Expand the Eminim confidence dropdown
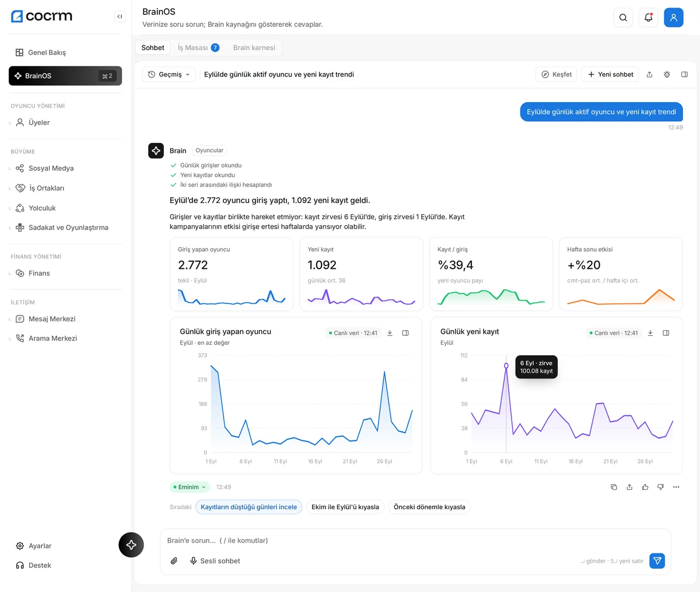Viewport: 700px width, 592px height. point(190,487)
